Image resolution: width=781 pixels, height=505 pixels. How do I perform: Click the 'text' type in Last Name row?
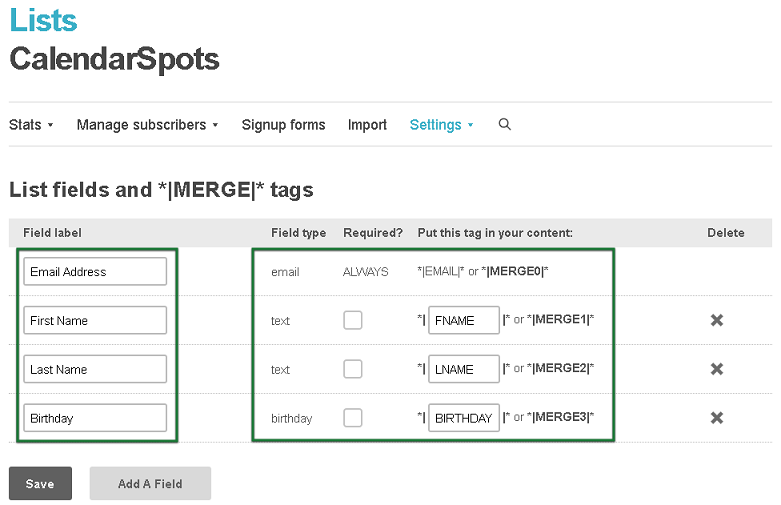(x=280, y=370)
